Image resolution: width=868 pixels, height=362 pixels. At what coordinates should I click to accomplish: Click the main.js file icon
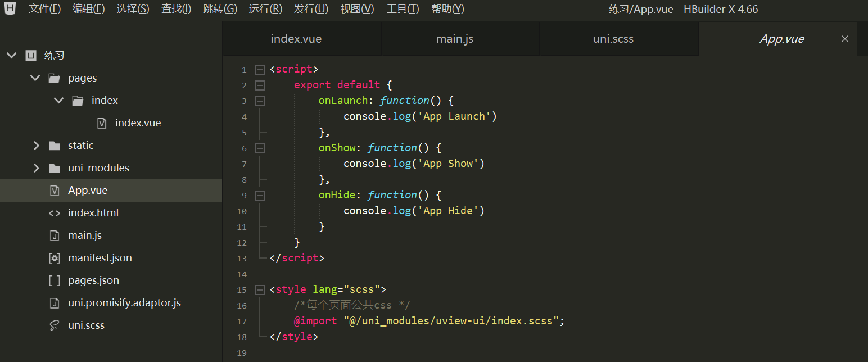(x=55, y=235)
